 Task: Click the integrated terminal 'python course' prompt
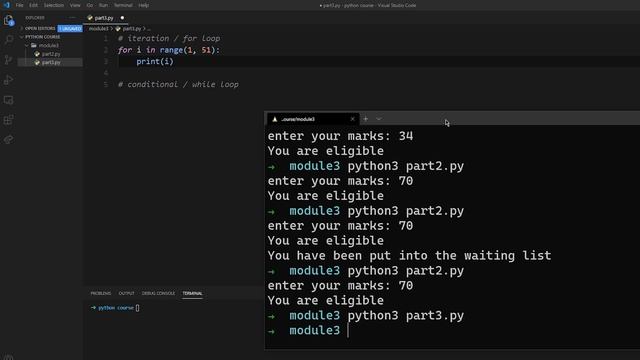coord(115,308)
